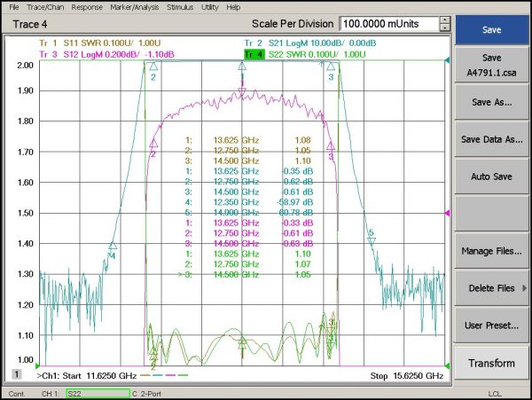Save to file A4791.1.csa

click(x=491, y=65)
